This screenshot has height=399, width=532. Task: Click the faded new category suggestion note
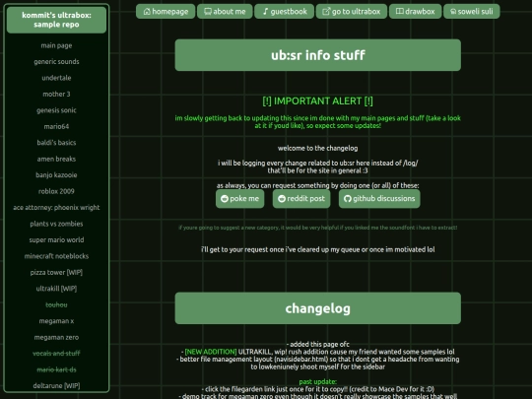(x=318, y=228)
